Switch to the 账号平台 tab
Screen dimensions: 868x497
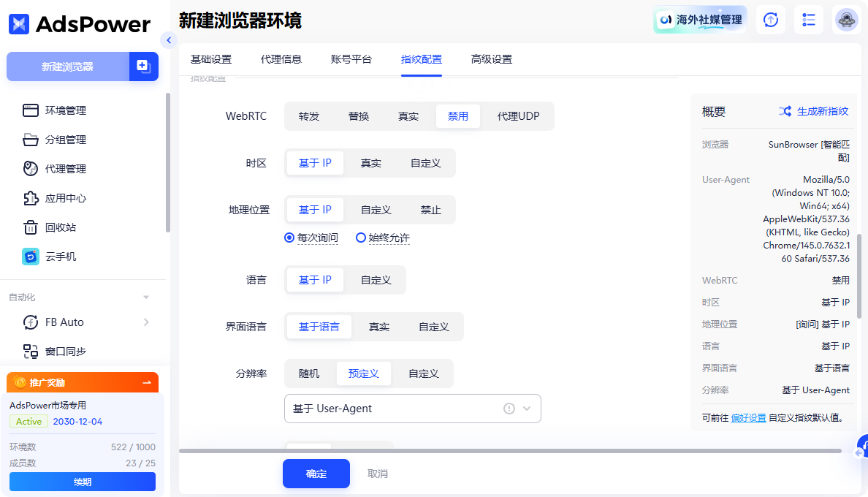351,59
